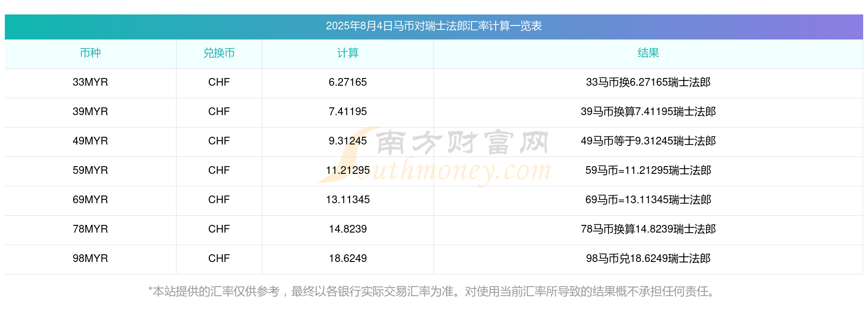This screenshot has height=313, width=868.
Task: Select the value 11.21295
Action: click(348, 170)
